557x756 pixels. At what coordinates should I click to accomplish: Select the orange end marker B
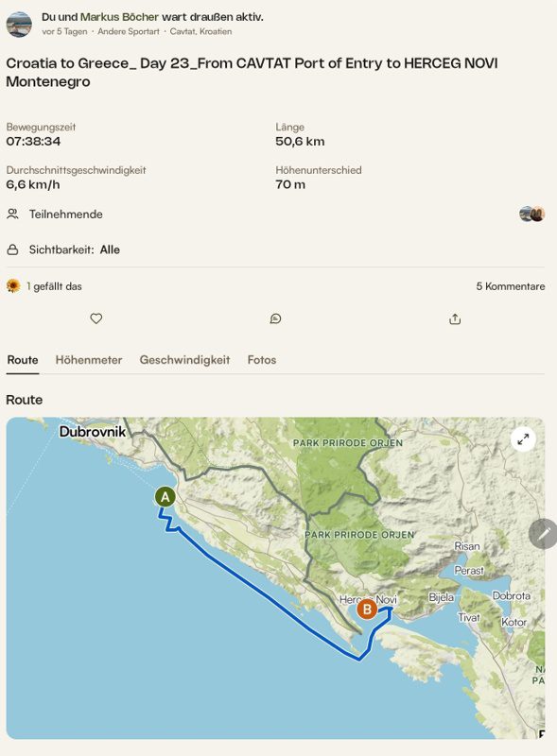[x=367, y=610]
